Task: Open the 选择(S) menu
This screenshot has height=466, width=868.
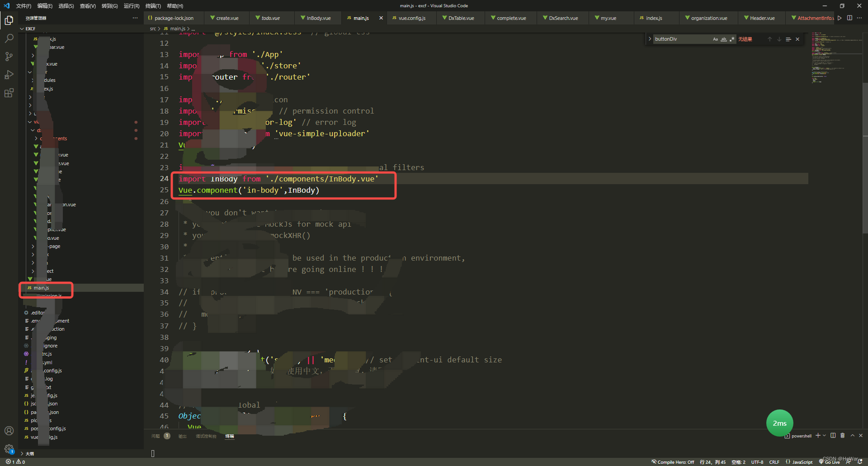Action: (x=66, y=6)
